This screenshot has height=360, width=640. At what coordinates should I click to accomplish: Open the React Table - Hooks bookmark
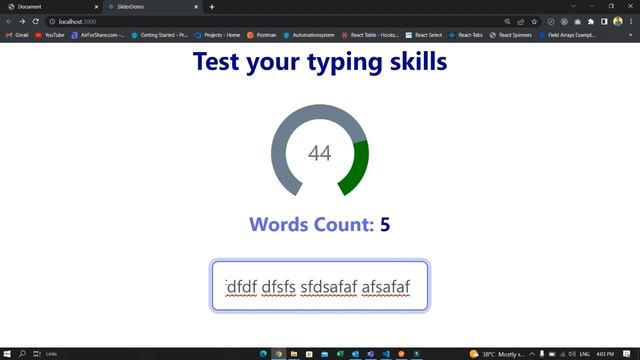[x=370, y=35]
